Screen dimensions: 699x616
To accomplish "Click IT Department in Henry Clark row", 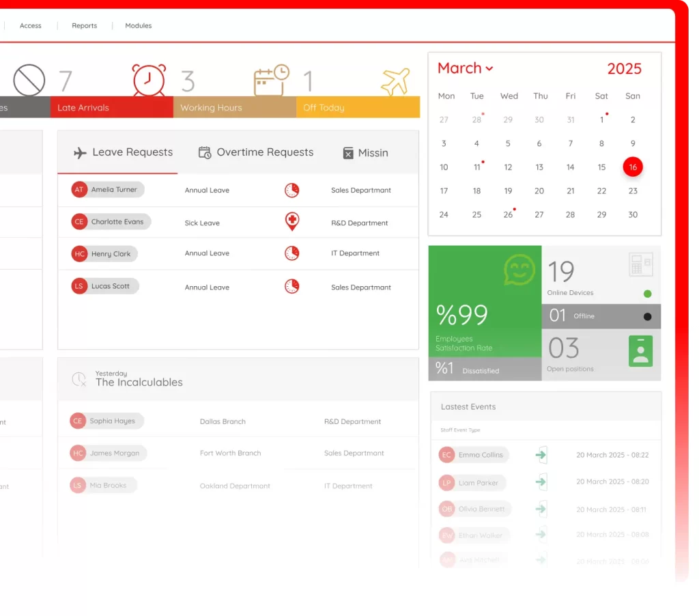I will pyautogui.click(x=355, y=253).
